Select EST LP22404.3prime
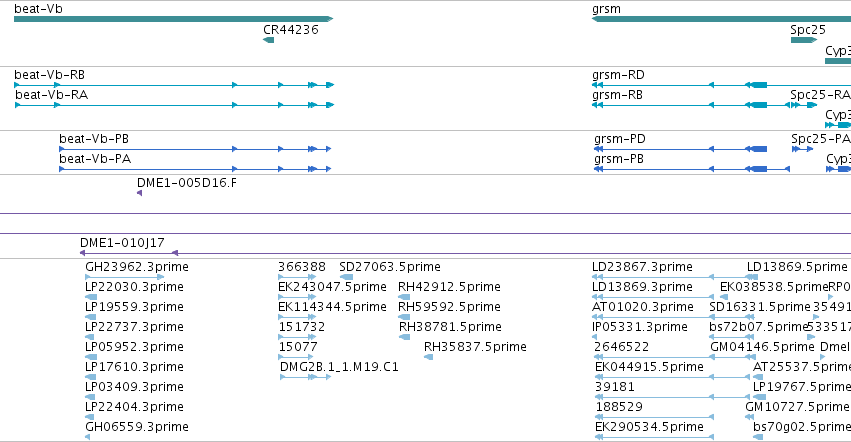Screen dimensions: 851x442 [x=134, y=407]
